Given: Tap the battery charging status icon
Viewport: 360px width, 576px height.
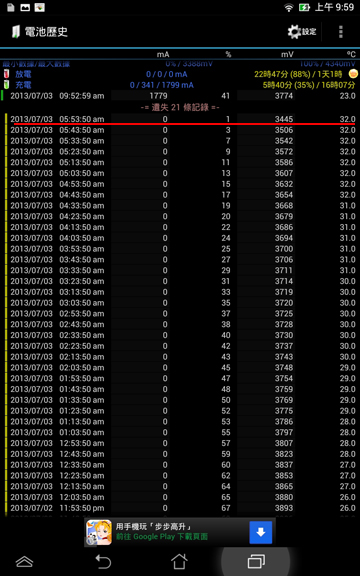Looking at the screenshot, I should point(305,7).
